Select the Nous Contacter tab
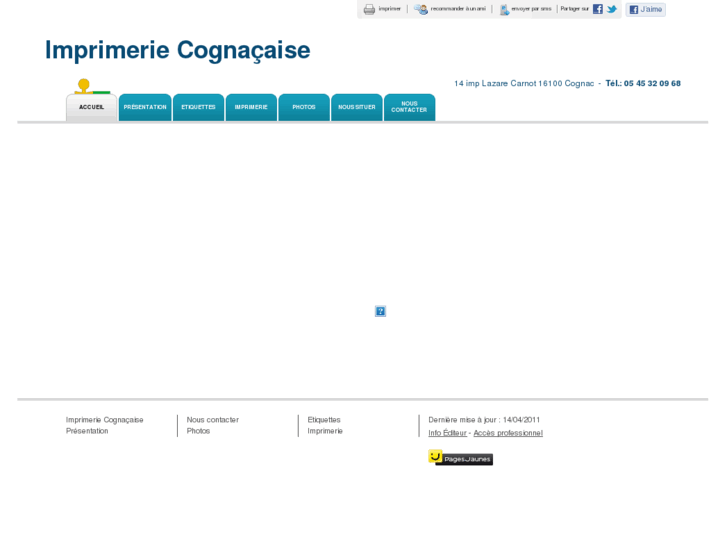 coord(409,107)
